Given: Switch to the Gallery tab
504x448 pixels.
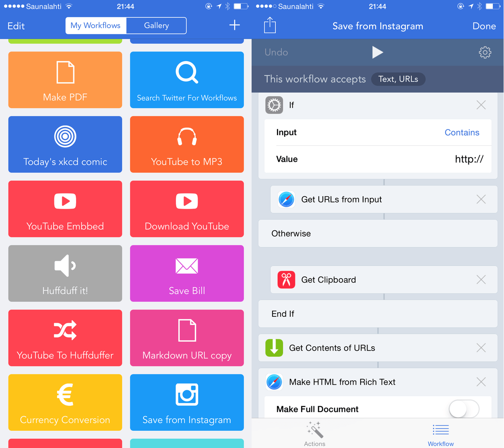Looking at the screenshot, I should (x=156, y=25).
